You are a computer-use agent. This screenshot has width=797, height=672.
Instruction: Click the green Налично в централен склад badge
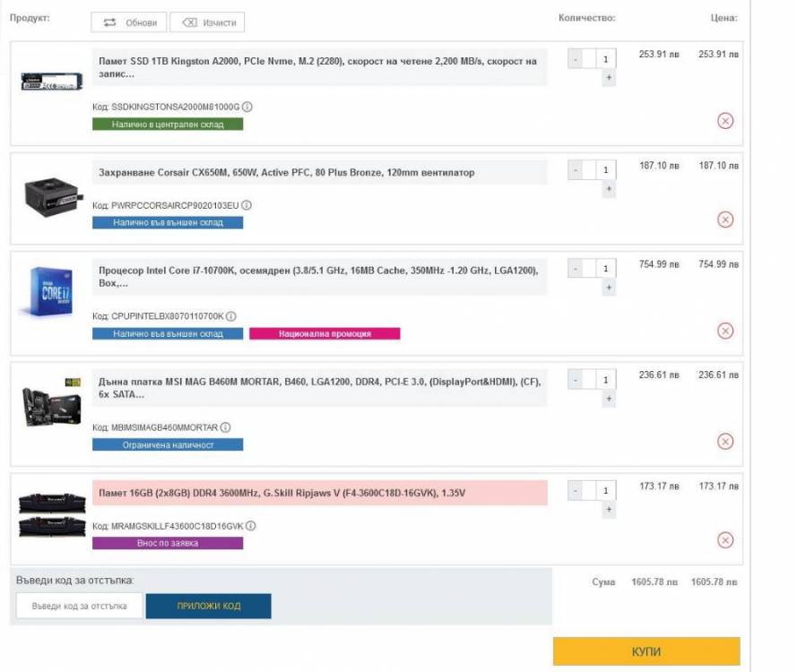(x=168, y=124)
